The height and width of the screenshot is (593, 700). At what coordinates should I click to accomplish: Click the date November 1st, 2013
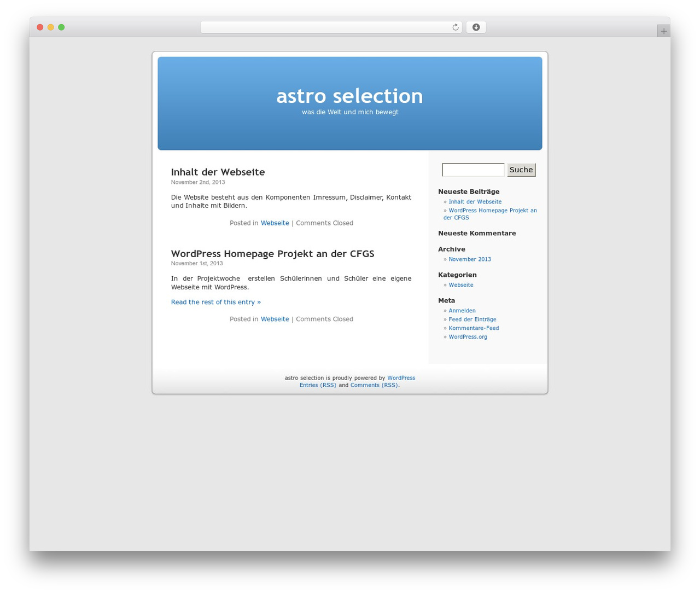point(197,263)
